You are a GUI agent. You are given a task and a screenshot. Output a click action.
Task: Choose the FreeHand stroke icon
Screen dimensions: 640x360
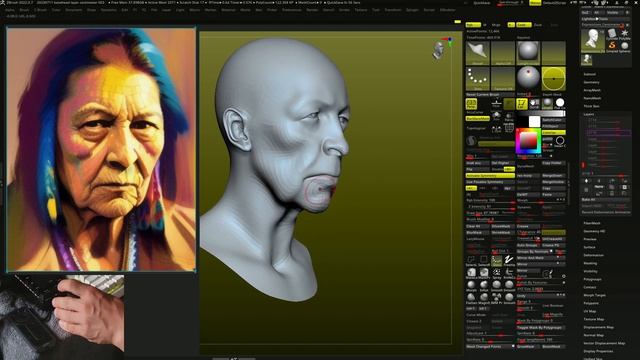pos(509,261)
